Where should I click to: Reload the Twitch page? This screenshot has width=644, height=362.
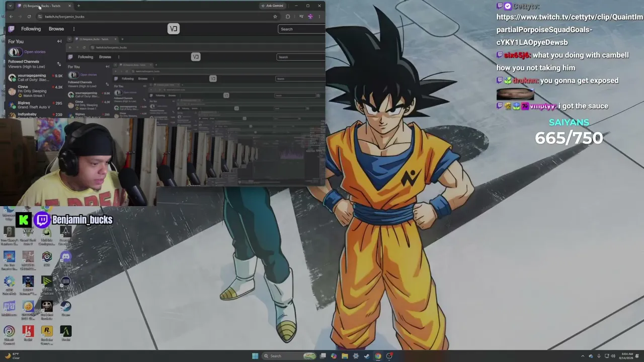[x=29, y=17]
